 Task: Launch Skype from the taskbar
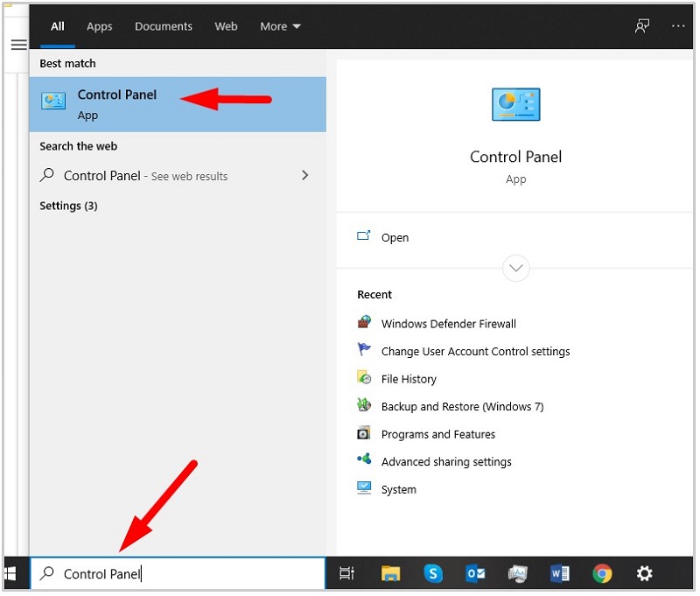click(x=433, y=573)
